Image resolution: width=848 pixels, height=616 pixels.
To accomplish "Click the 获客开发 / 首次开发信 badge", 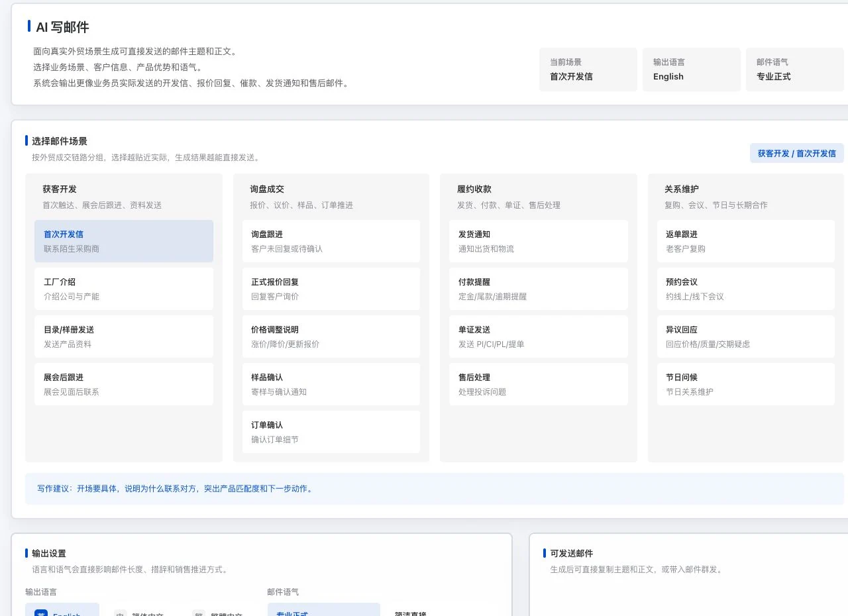I will point(797,153).
